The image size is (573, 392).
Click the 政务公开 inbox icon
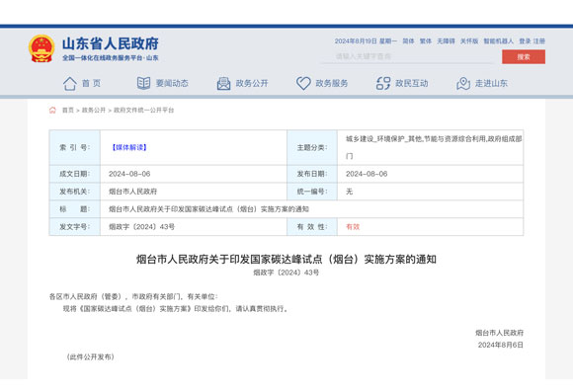pos(223,83)
